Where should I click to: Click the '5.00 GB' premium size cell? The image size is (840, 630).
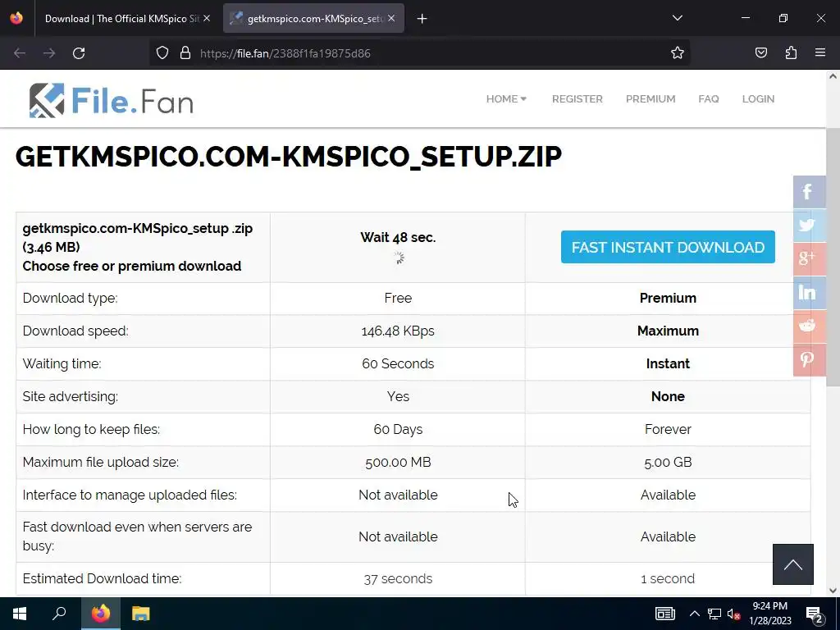(668, 463)
